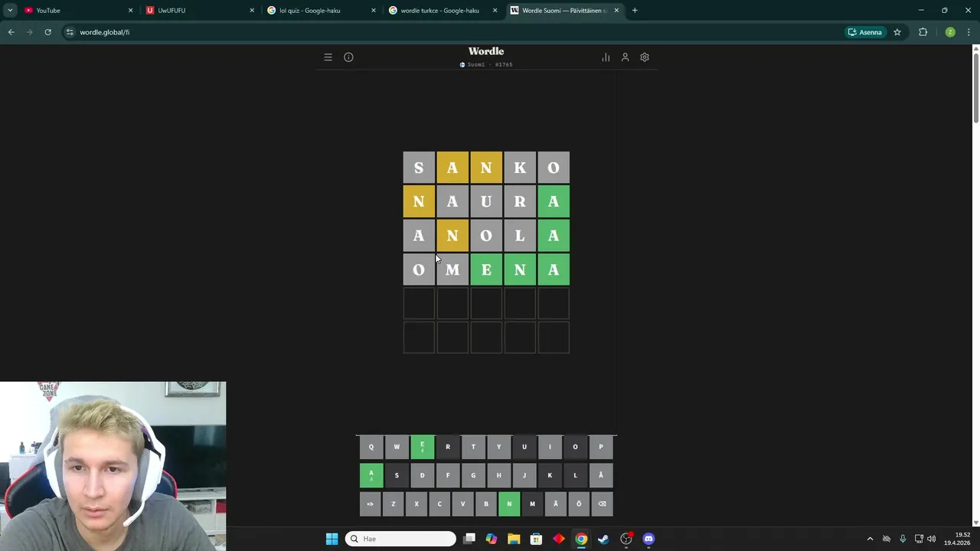This screenshot has height=551, width=980.
Task: Open Steam from the taskbar
Action: click(603, 539)
